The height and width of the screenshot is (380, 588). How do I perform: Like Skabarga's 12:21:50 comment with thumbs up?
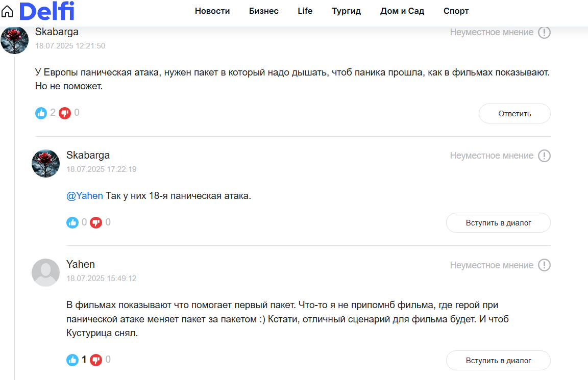click(41, 113)
